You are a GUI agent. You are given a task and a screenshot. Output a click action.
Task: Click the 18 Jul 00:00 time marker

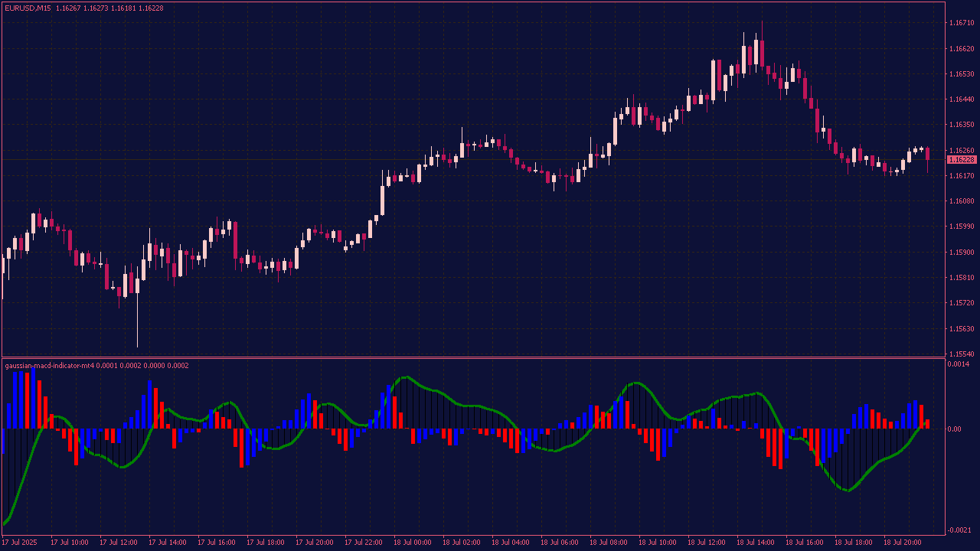pyautogui.click(x=412, y=542)
